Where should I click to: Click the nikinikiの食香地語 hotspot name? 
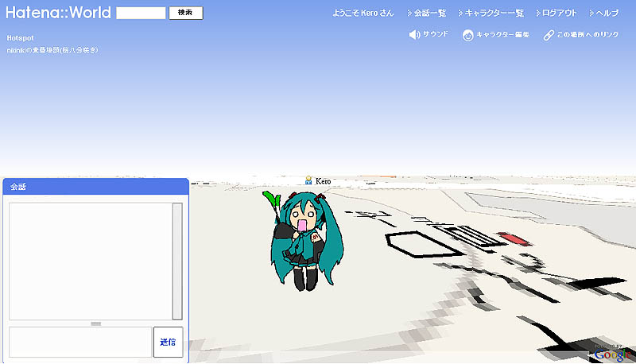tap(52, 50)
